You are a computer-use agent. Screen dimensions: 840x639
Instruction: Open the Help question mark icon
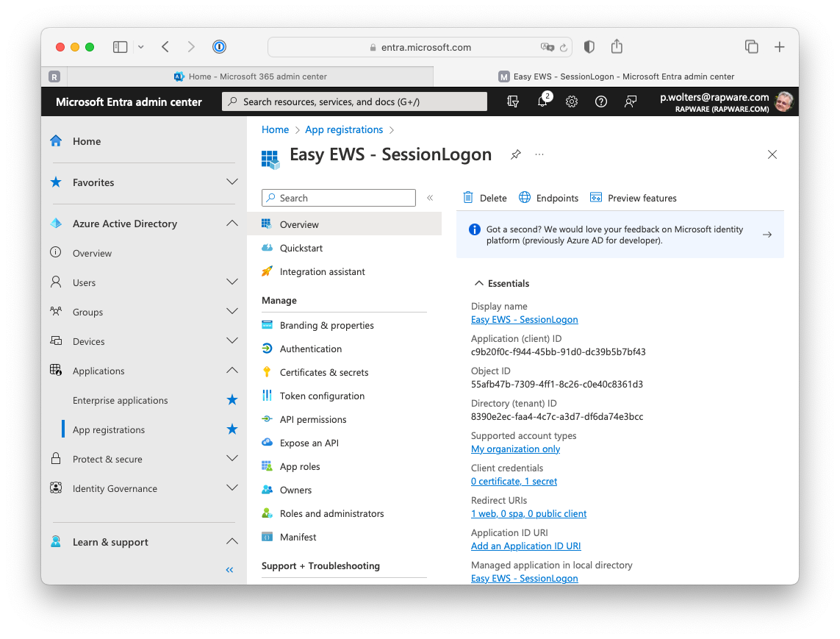601,101
